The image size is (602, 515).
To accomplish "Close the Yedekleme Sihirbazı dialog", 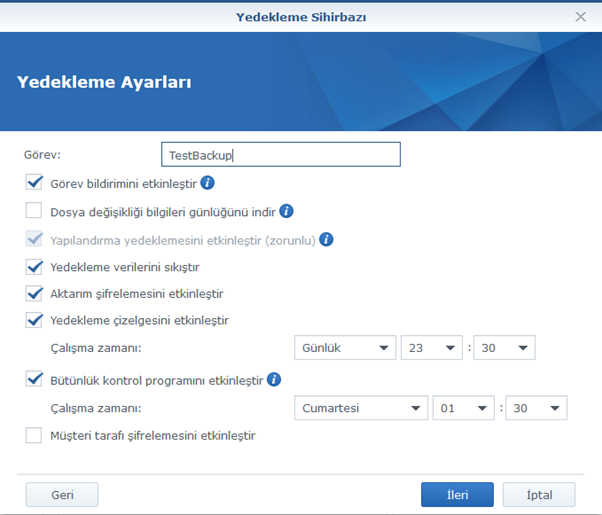I will coord(580,17).
